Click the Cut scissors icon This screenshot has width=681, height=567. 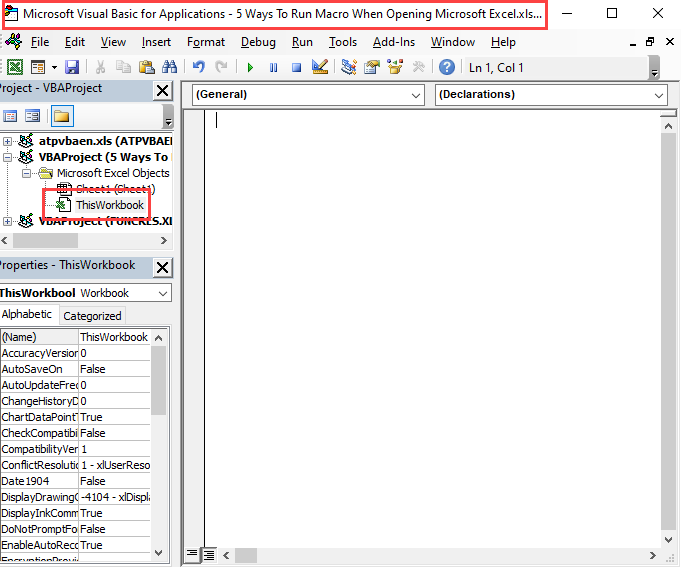pos(100,67)
